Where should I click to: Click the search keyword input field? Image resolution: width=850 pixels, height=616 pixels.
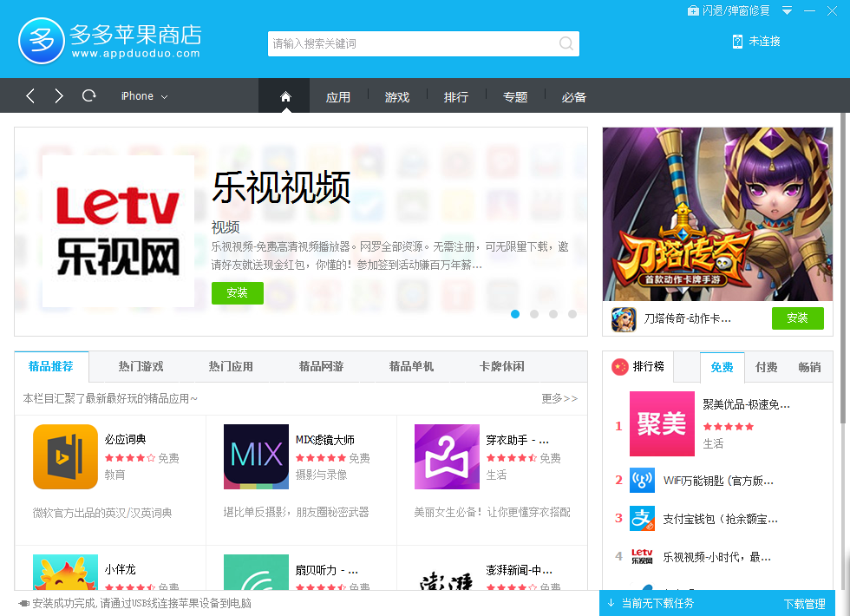tap(412, 43)
